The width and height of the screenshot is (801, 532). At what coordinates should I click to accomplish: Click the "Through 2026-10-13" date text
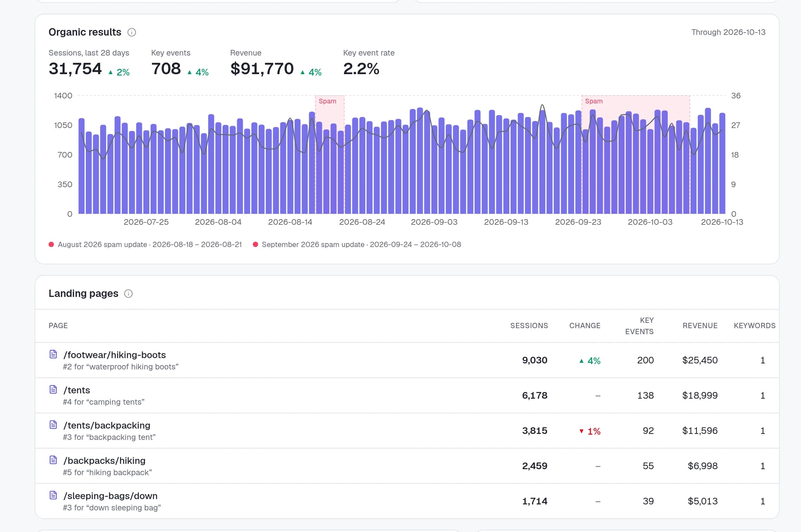coord(728,32)
